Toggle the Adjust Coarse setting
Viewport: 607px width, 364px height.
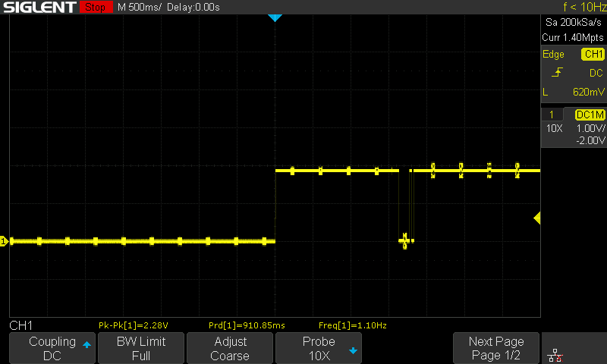coord(230,348)
